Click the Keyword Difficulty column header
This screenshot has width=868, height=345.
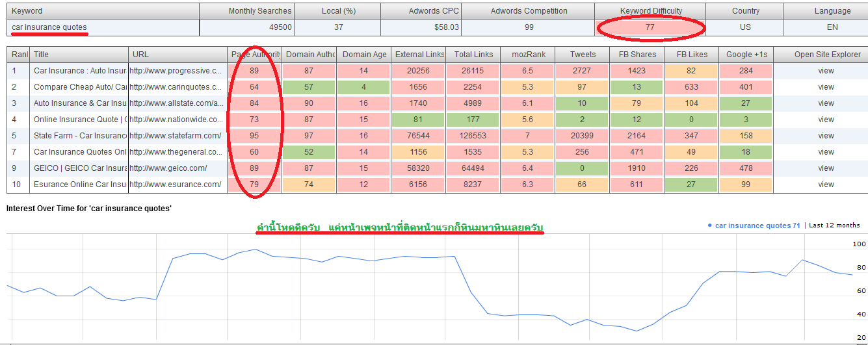click(x=650, y=11)
